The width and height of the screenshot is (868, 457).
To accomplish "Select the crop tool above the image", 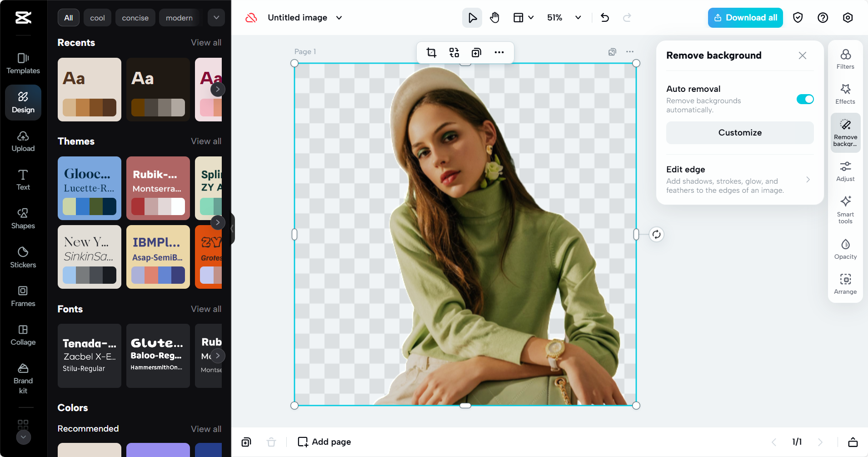I will click(x=431, y=53).
